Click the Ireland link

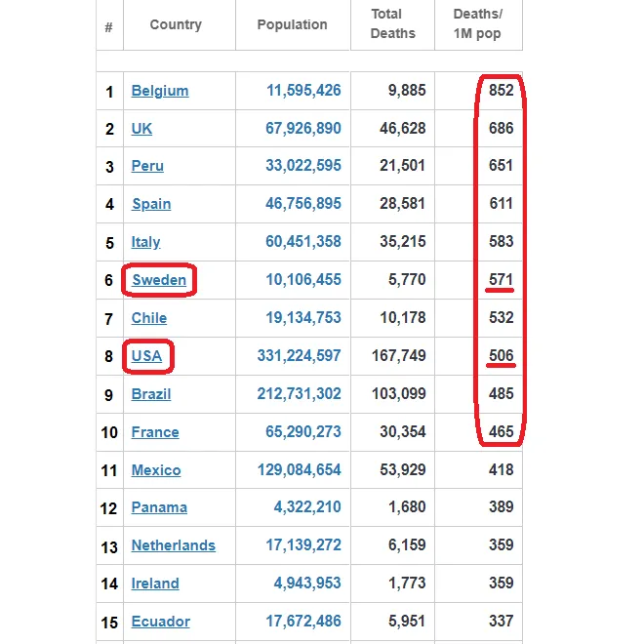[x=155, y=584]
